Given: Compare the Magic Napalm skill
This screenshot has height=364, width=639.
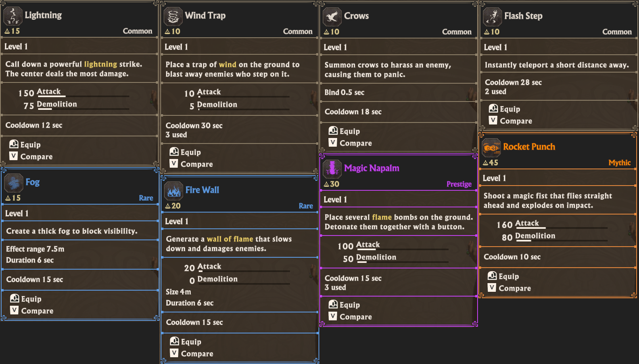Looking at the screenshot, I should [351, 317].
